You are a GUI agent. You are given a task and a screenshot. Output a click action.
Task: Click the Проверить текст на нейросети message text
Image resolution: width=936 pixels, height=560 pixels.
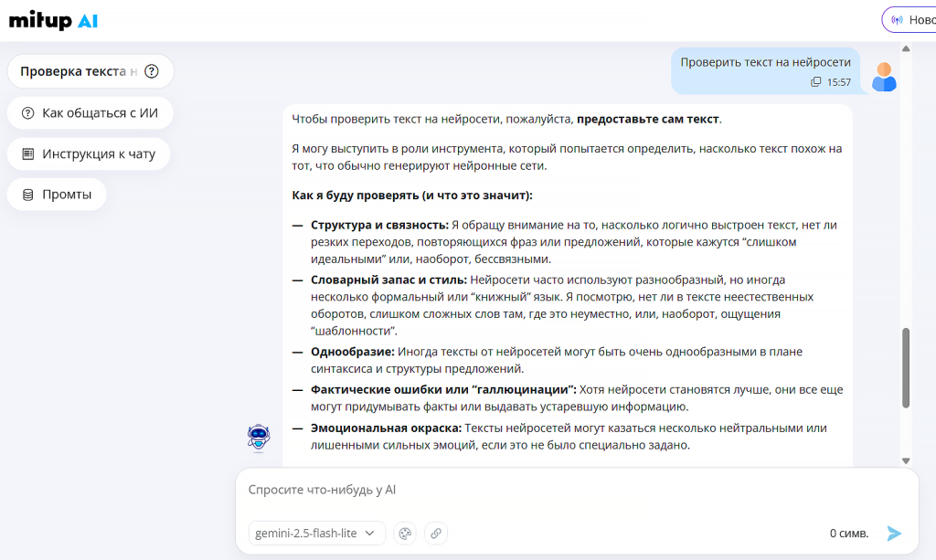[x=765, y=62]
